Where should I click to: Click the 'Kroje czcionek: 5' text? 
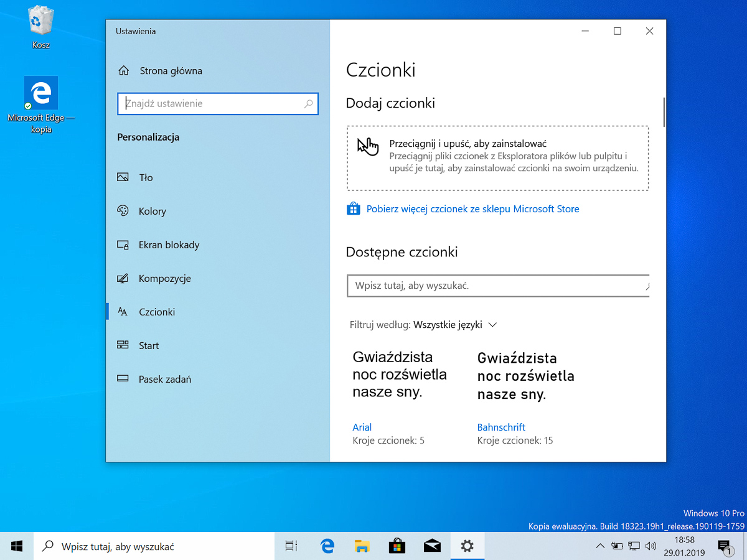pyautogui.click(x=388, y=441)
